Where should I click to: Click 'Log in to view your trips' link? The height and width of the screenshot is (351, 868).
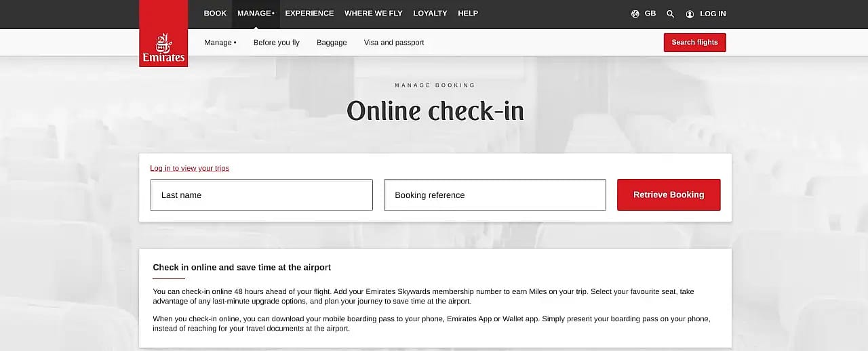coord(190,168)
